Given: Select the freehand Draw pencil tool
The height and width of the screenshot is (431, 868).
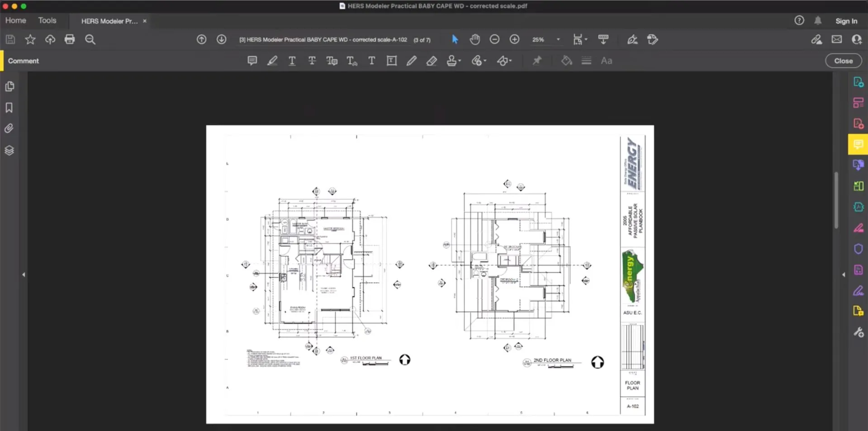Looking at the screenshot, I should tap(411, 61).
